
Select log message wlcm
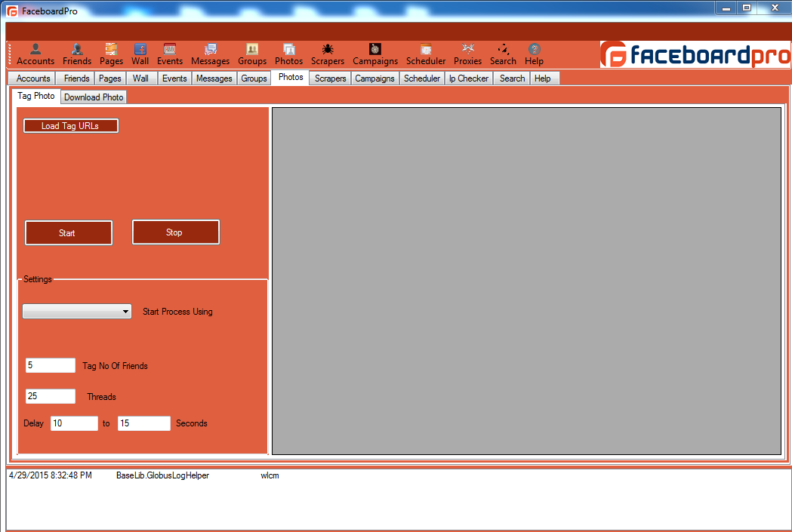pyautogui.click(x=270, y=475)
